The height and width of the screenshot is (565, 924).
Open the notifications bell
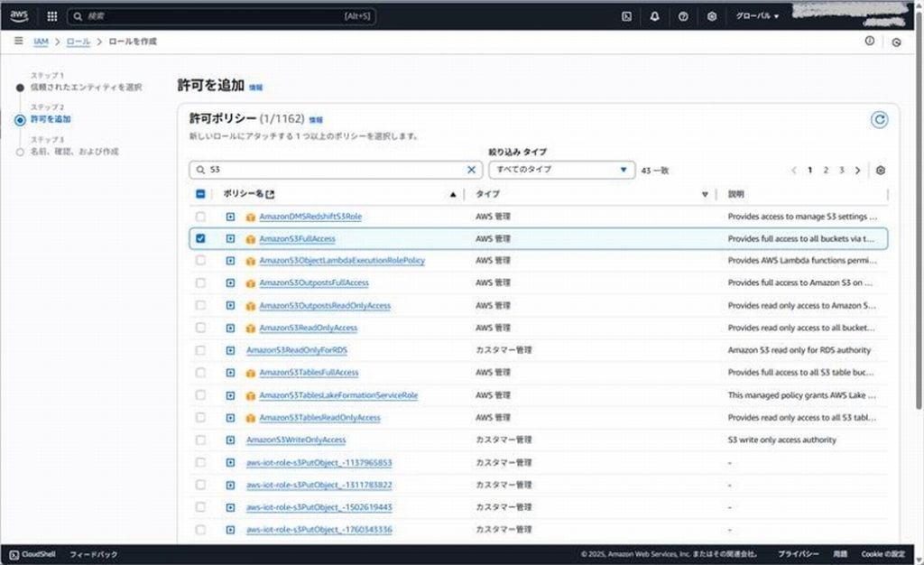click(x=655, y=16)
